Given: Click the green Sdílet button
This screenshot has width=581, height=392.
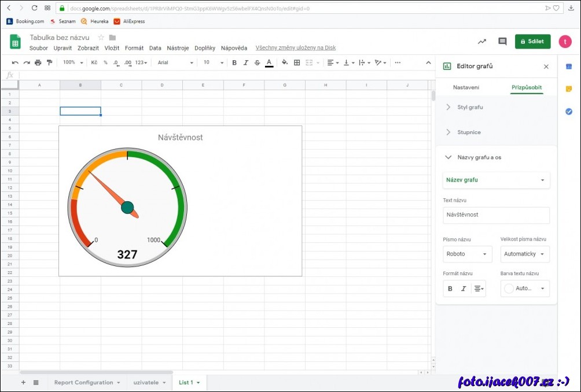Looking at the screenshot, I should click(x=532, y=42).
